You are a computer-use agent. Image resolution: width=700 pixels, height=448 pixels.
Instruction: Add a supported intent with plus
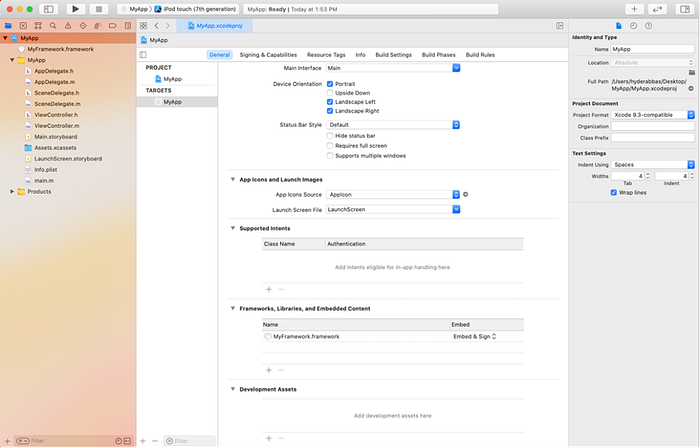tap(269, 289)
